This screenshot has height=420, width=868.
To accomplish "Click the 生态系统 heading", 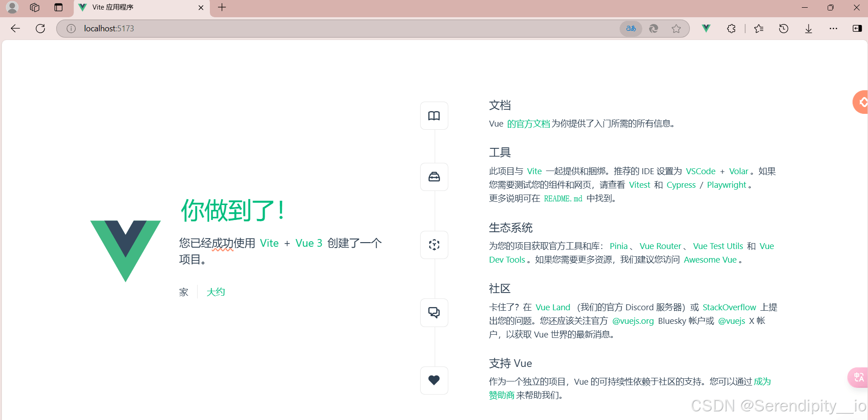I will coord(511,228).
